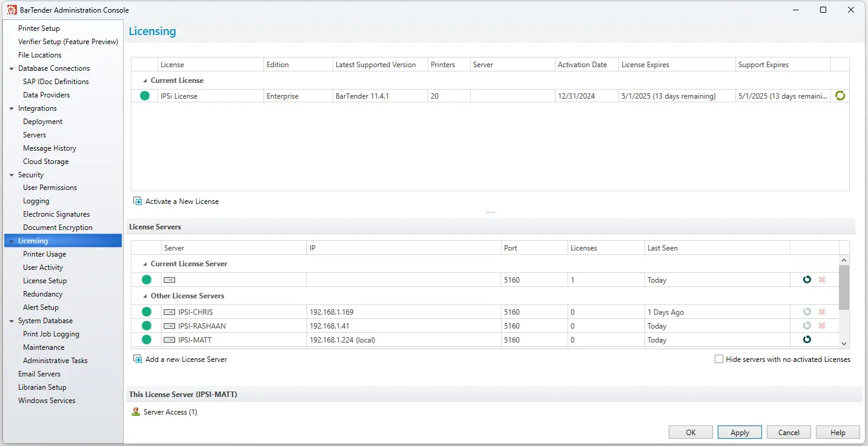Open Print Job Logging
The width and height of the screenshot is (868, 446).
click(x=51, y=334)
